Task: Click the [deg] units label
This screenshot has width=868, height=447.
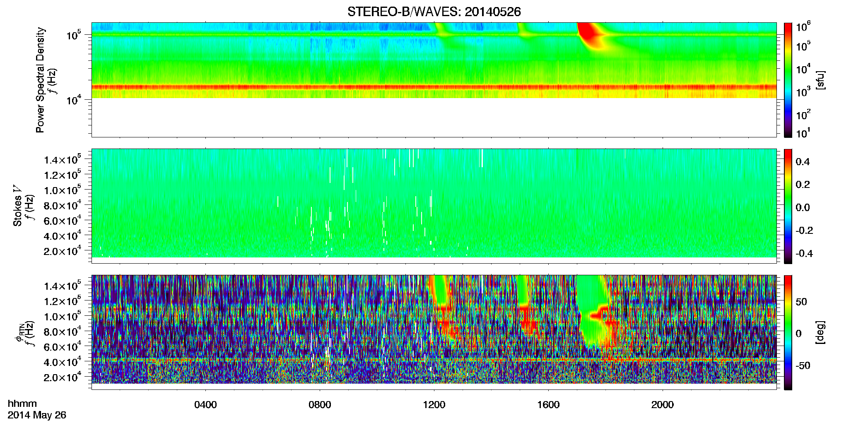Action: pos(820,332)
